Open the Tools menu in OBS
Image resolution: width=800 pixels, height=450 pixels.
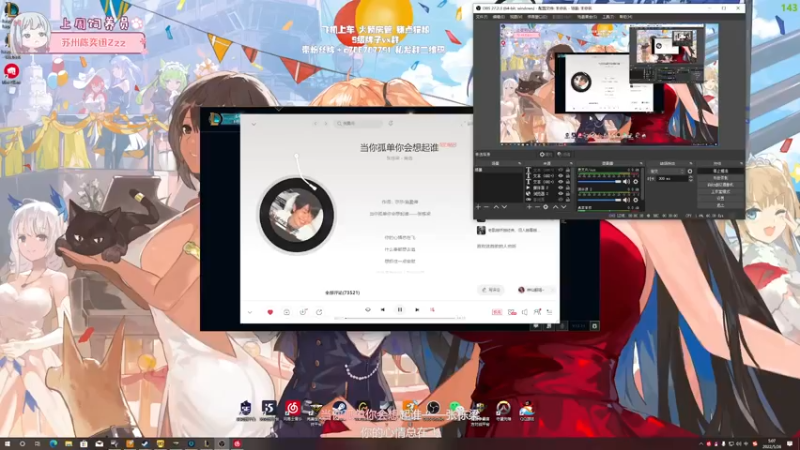pyautogui.click(x=608, y=17)
